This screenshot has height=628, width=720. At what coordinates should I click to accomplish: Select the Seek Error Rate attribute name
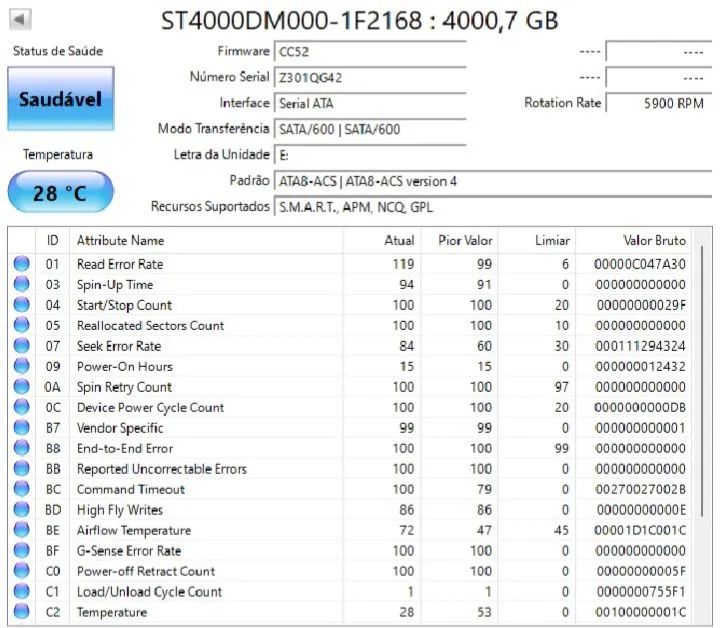(x=119, y=346)
